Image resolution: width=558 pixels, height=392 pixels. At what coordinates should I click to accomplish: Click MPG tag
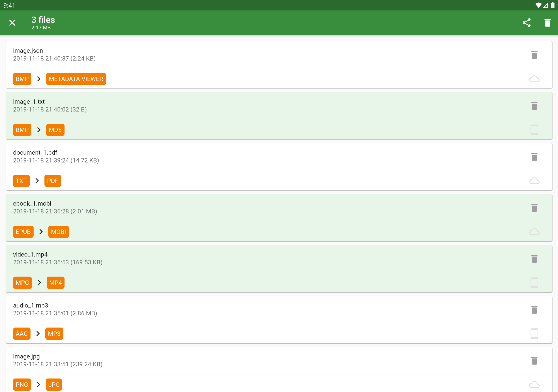pyautogui.click(x=22, y=283)
